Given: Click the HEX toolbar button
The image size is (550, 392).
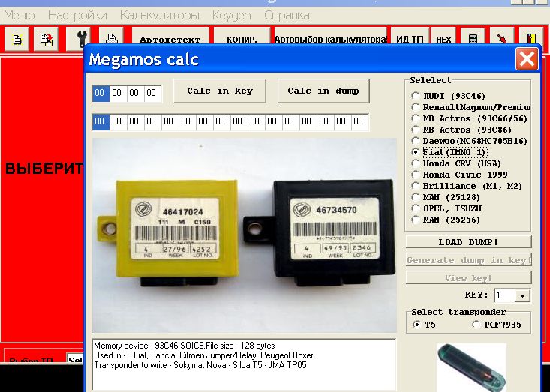Looking at the screenshot, I should click(x=443, y=37).
